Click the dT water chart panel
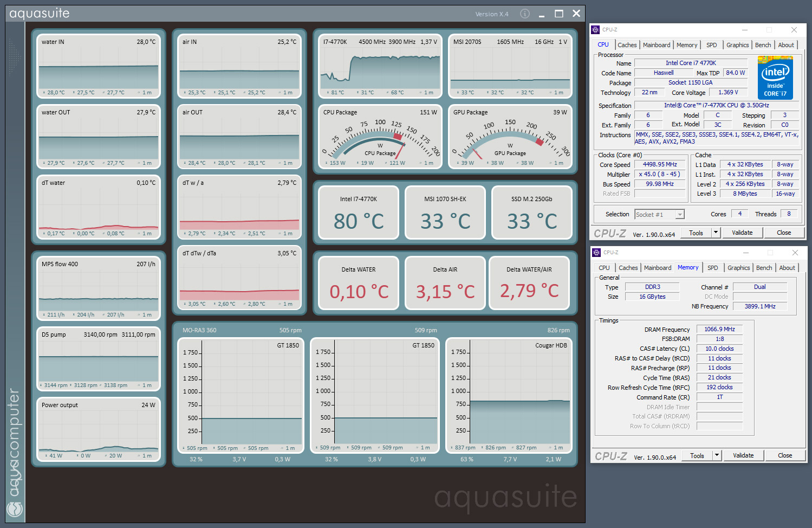This screenshot has width=812, height=528. point(99,207)
